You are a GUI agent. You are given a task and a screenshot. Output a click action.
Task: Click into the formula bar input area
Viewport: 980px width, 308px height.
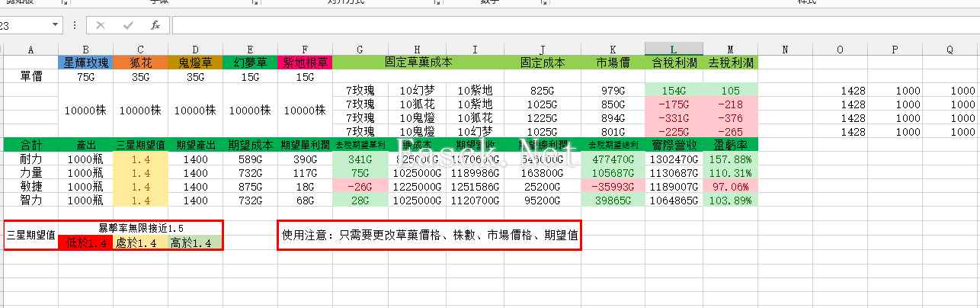(x=575, y=25)
